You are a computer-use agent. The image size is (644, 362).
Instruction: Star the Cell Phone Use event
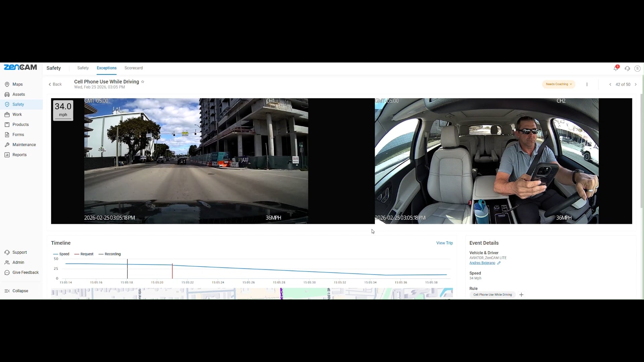click(143, 82)
